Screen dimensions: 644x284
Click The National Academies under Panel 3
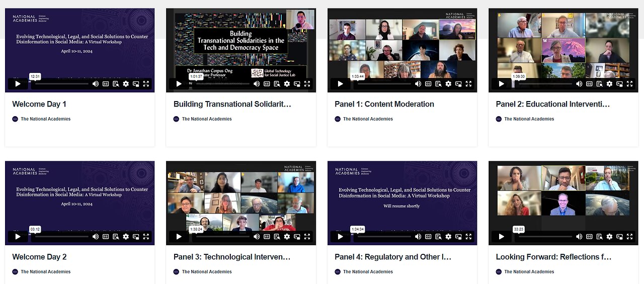[207, 272]
